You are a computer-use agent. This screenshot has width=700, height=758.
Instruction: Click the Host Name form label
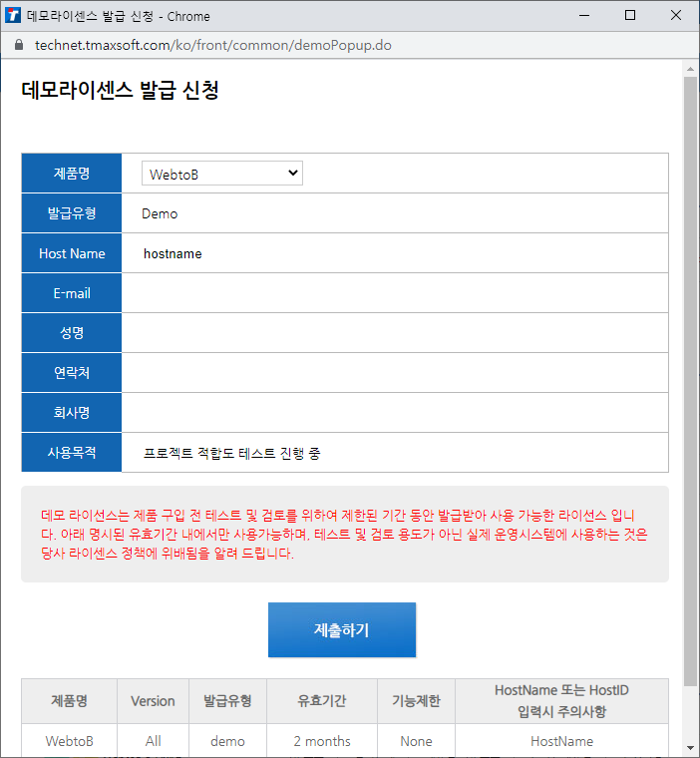[x=72, y=253]
